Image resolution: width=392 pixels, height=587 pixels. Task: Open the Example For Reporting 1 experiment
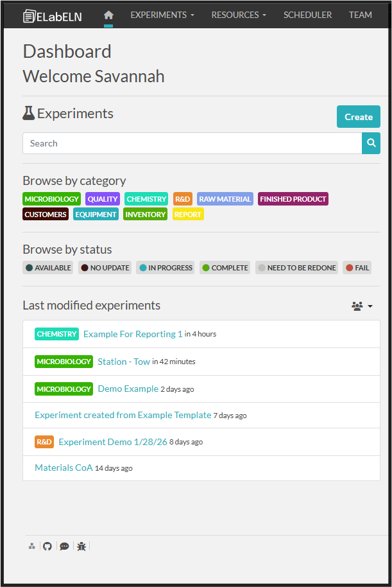click(x=133, y=334)
